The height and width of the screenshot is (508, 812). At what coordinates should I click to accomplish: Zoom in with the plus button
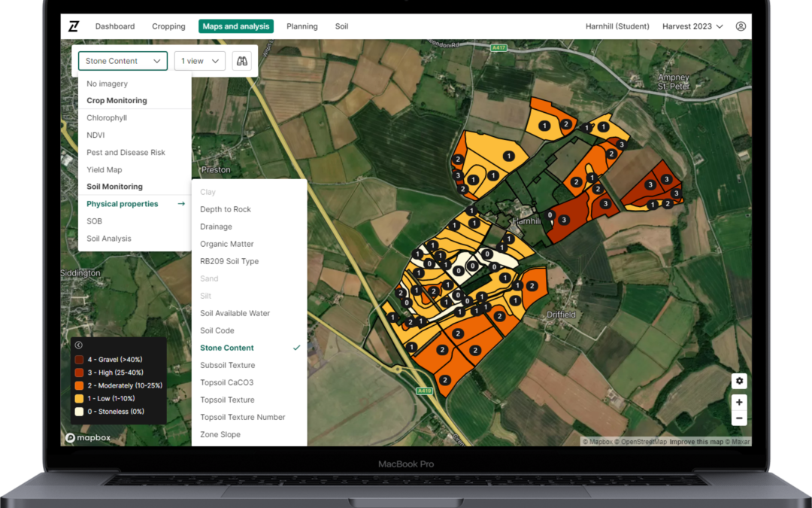[739, 402]
